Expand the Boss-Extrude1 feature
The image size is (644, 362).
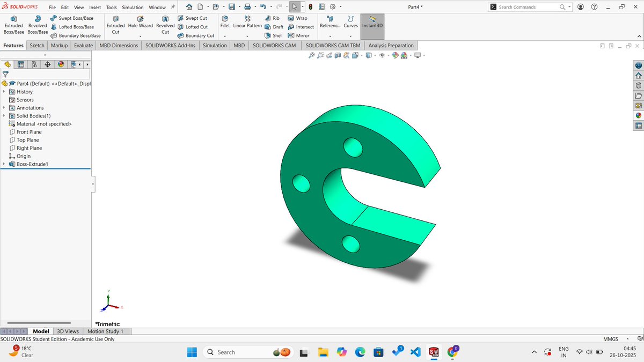[x=4, y=164]
